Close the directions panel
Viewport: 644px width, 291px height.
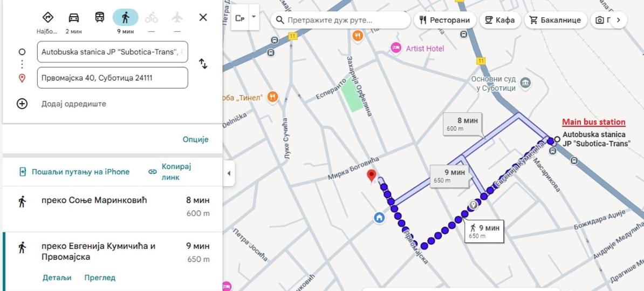(203, 18)
